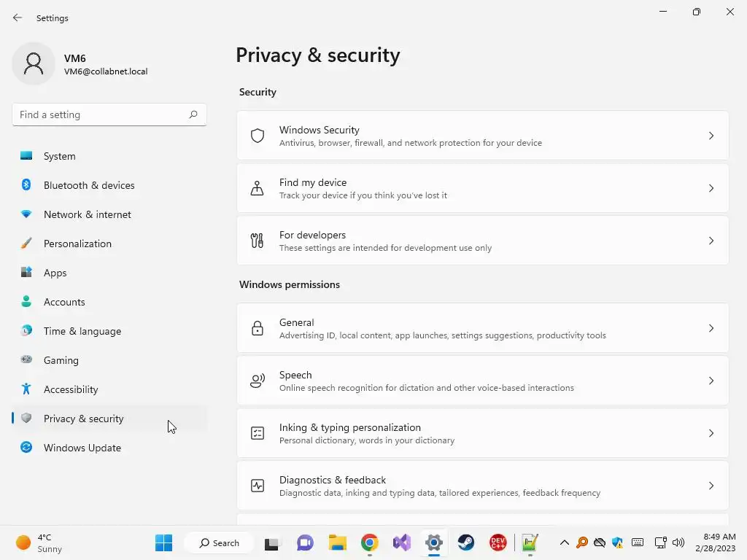Open the For developers chevron arrow

[711, 241]
